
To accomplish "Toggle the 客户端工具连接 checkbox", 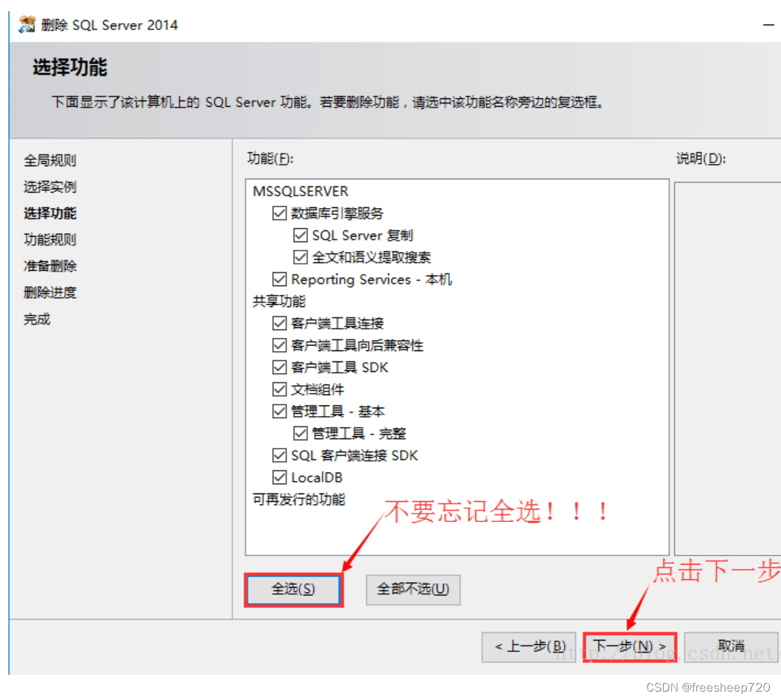I will (x=279, y=323).
